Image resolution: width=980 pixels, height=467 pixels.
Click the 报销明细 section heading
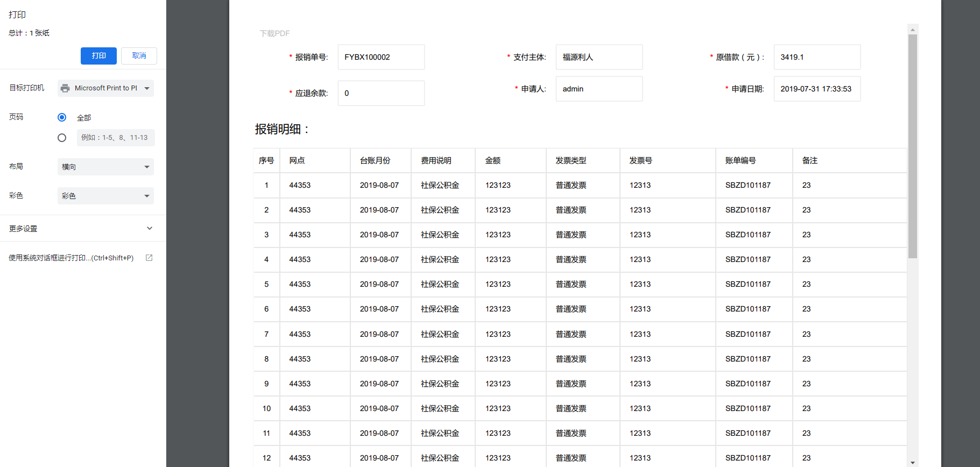point(282,129)
